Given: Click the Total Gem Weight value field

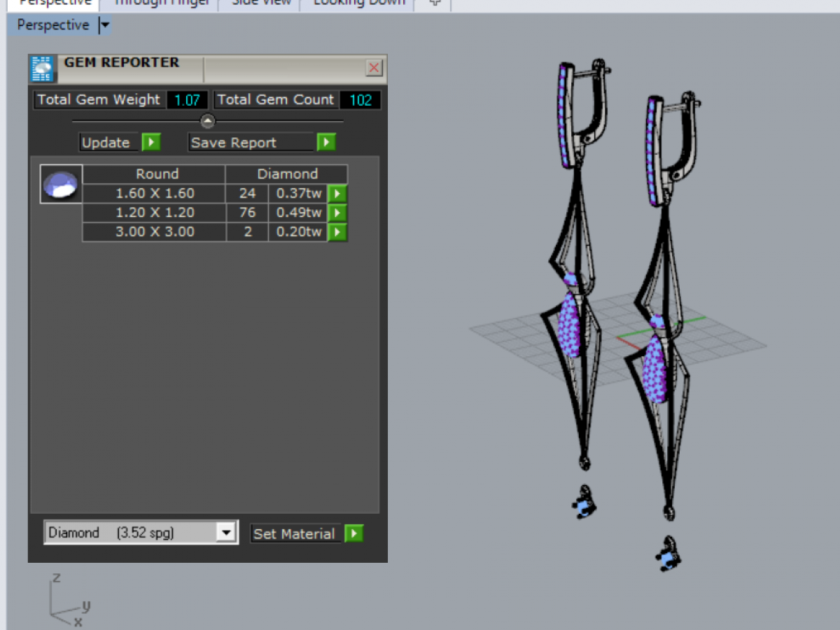Looking at the screenshot, I should click(187, 100).
